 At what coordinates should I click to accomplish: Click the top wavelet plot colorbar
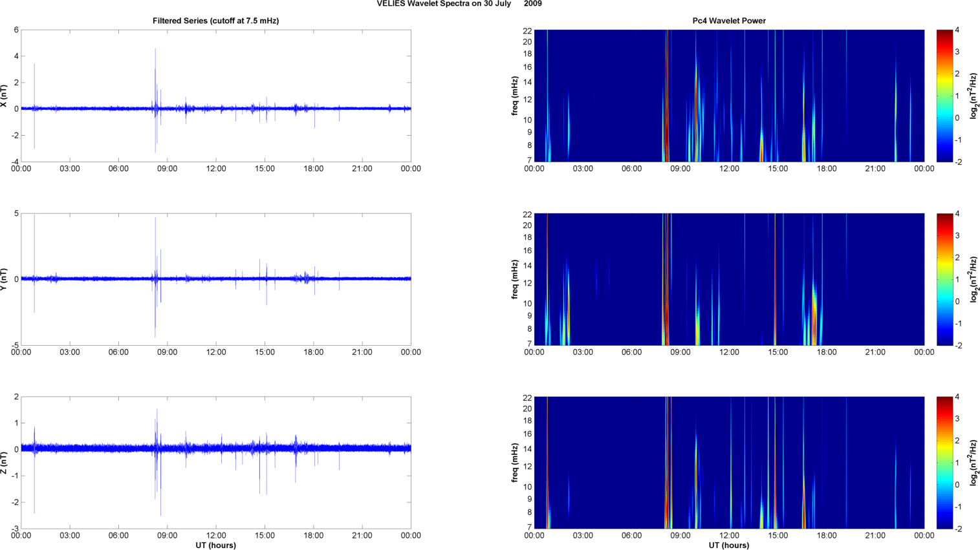point(944,96)
